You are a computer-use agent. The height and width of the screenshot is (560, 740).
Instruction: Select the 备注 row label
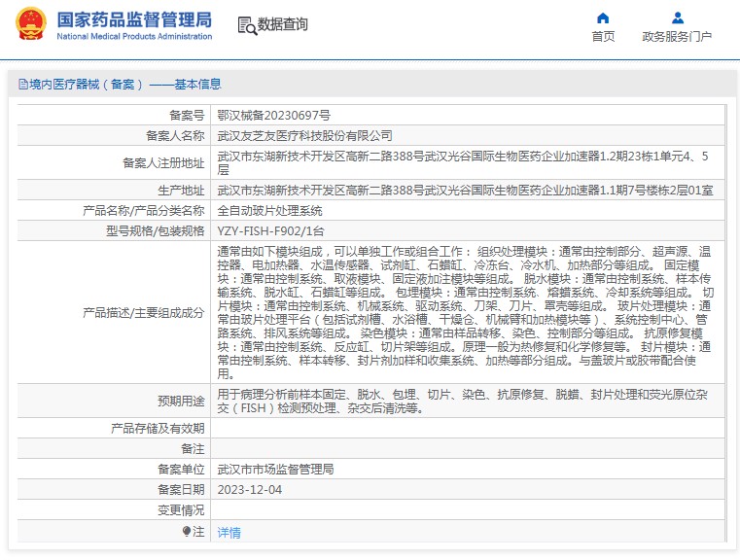(x=193, y=448)
